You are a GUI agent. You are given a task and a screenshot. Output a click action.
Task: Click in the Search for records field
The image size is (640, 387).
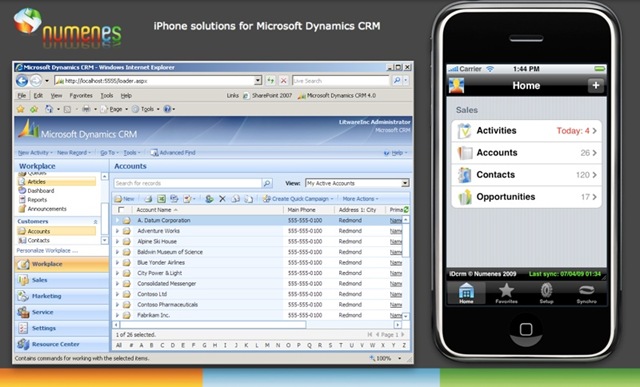(x=188, y=183)
